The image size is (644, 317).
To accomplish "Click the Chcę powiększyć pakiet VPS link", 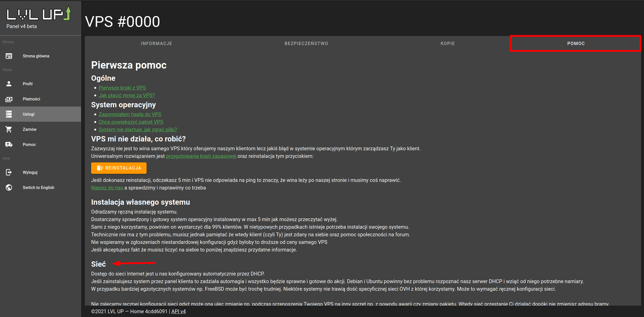I will click(131, 122).
